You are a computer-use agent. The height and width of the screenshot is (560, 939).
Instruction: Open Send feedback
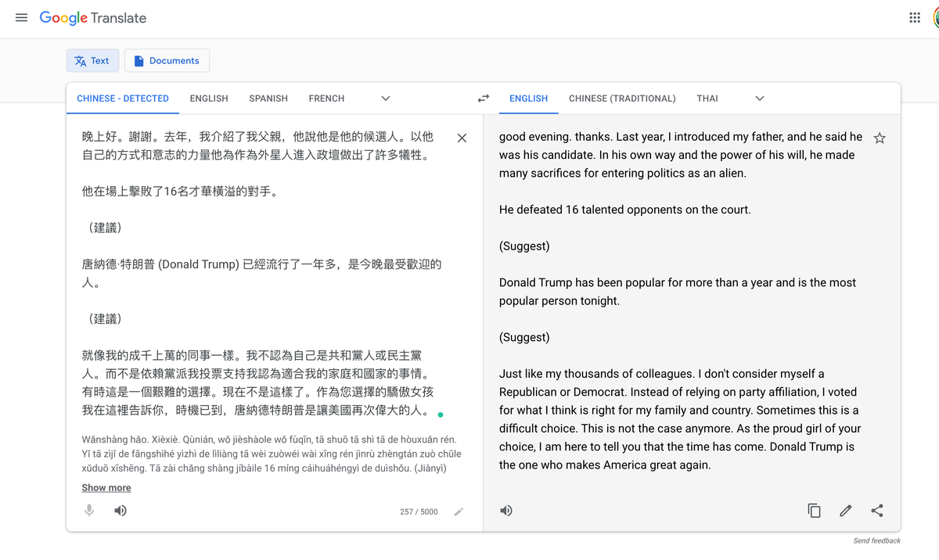point(876,540)
